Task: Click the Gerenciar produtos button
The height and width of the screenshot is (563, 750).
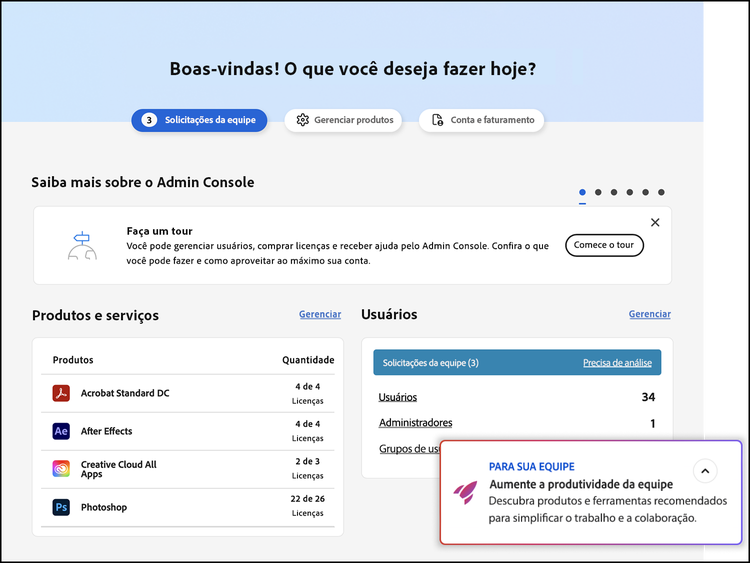Action: pos(343,120)
